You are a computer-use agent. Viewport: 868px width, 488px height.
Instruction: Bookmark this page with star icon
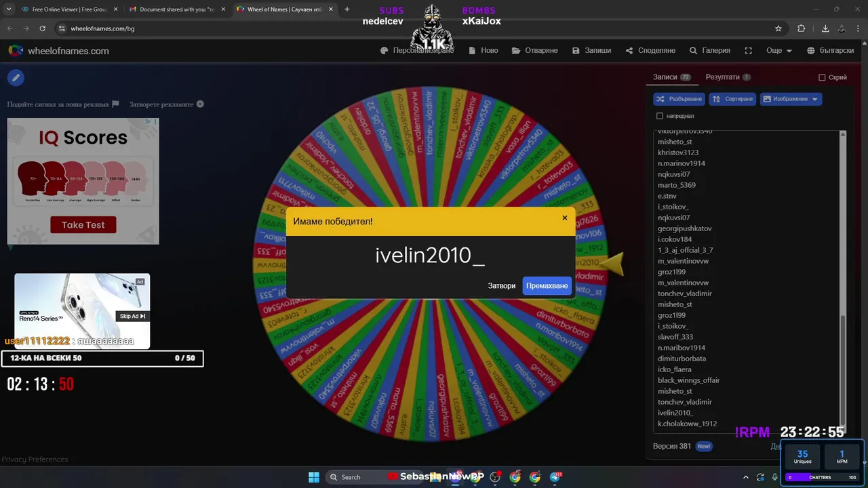click(778, 28)
